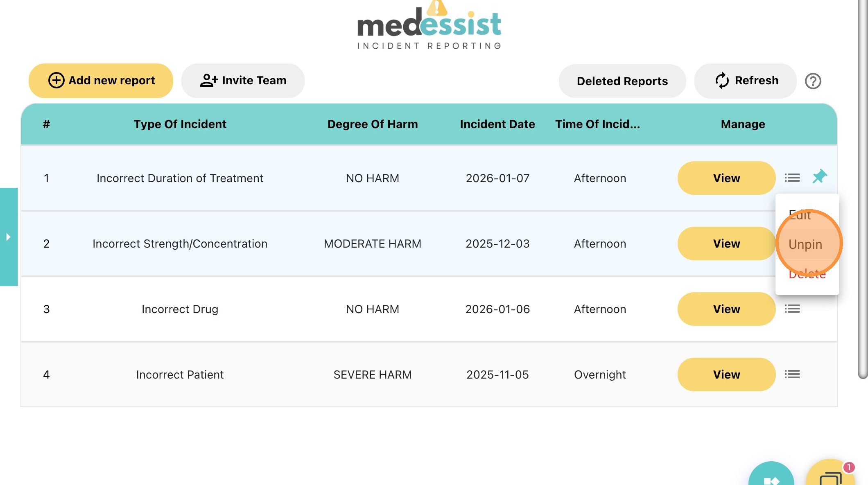The width and height of the screenshot is (868, 485).
Task: Choose Delete in the context menu
Action: coord(807,274)
